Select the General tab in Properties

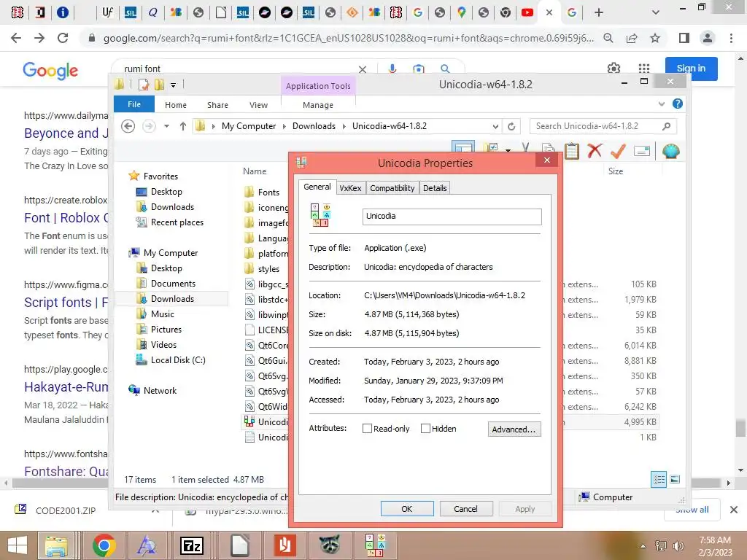(x=317, y=187)
